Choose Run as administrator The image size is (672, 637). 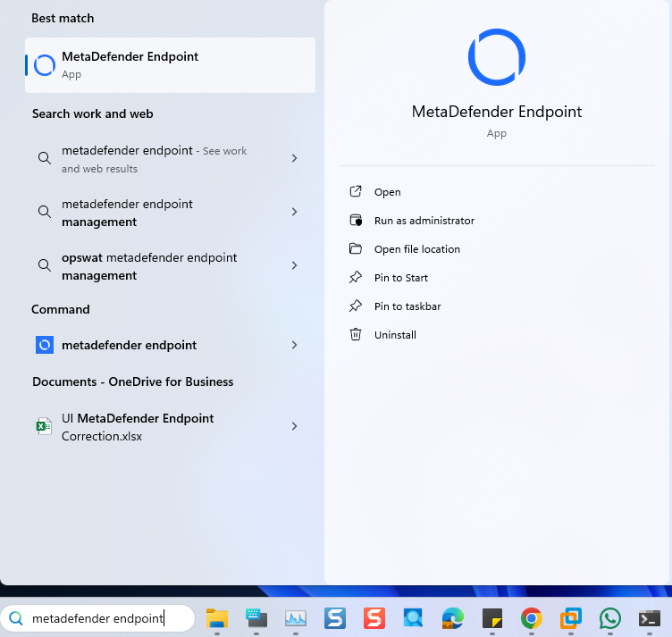[424, 221]
